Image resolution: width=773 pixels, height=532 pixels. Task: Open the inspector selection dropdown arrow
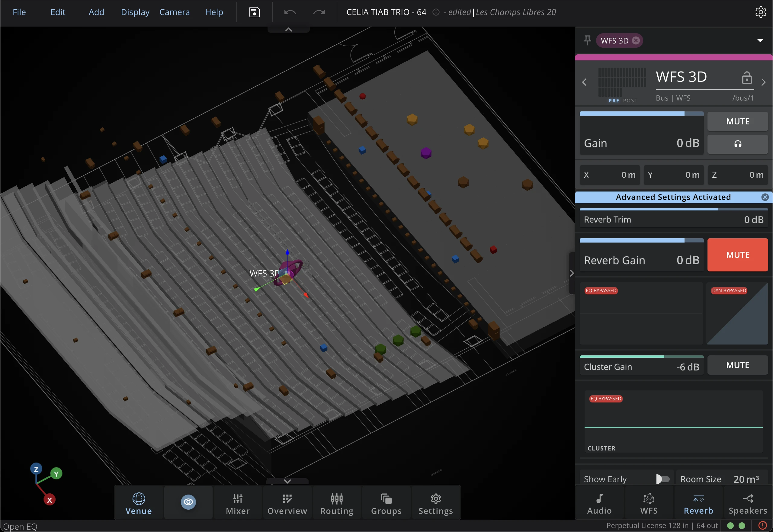coord(760,41)
